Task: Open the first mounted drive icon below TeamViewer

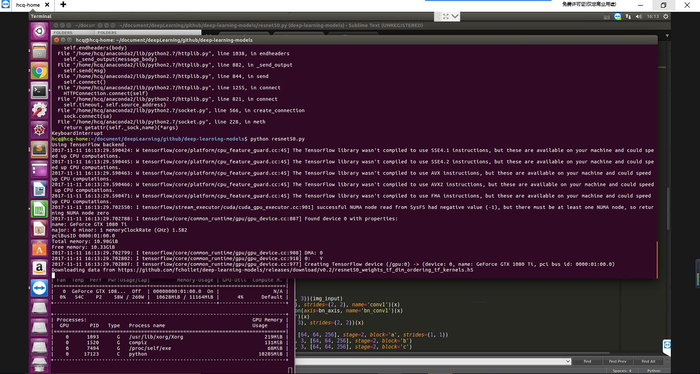Action: click(39, 308)
